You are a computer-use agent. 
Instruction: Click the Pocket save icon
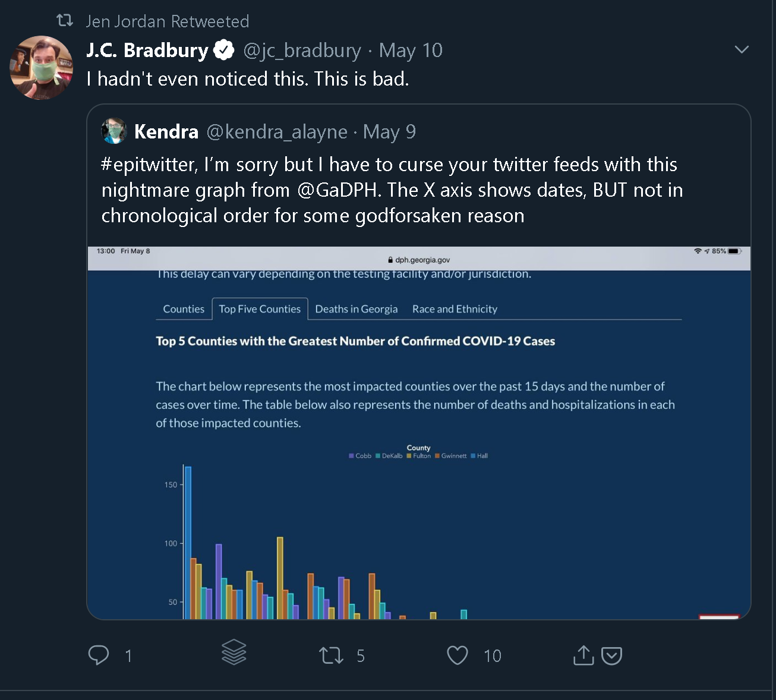coord(612,655)
